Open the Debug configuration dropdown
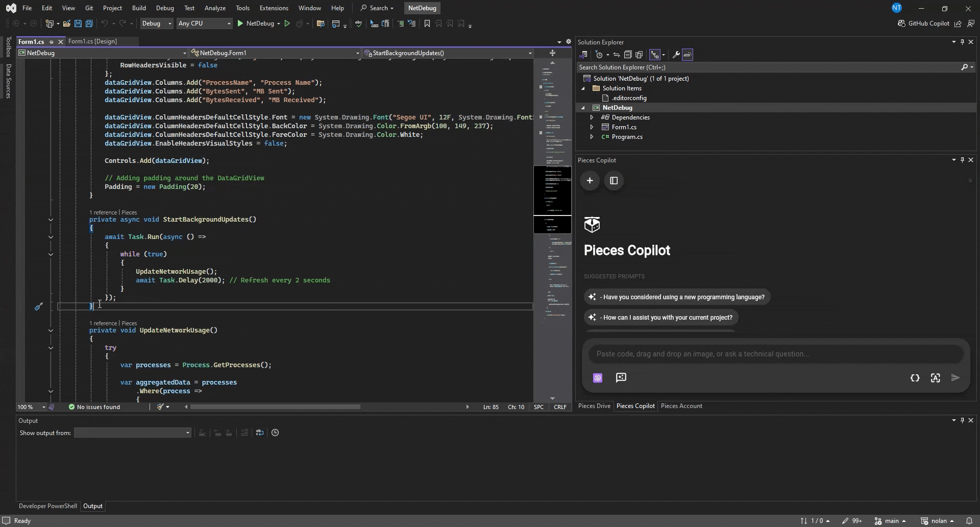This screenshot has height=527, width=980. [156, 23]
